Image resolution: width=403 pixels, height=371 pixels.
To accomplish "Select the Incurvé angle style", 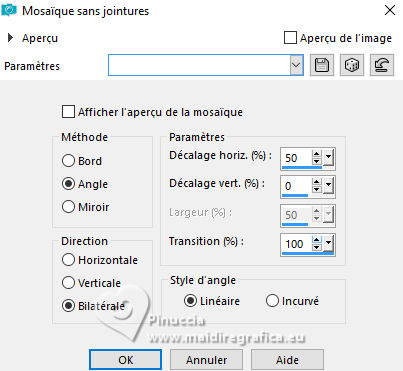I will click(272, 301).
